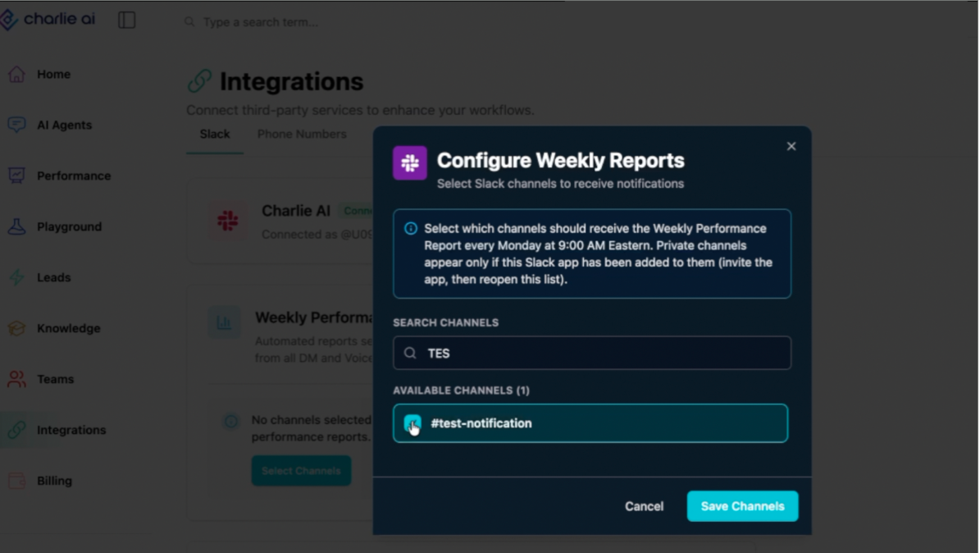Image resolution: width=980 pixels, height=553 pixels.
Task: Open Knowledge in the sidebar
Action: click(x=68, y=328)
